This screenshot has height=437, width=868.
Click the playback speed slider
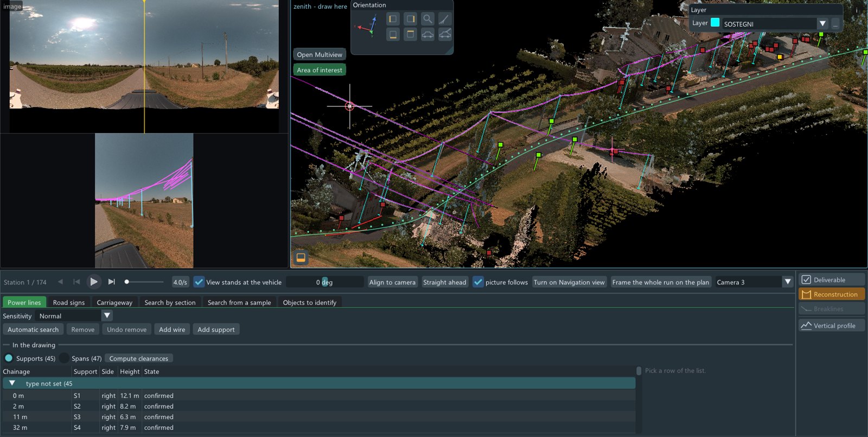click(x=144, y=282)
